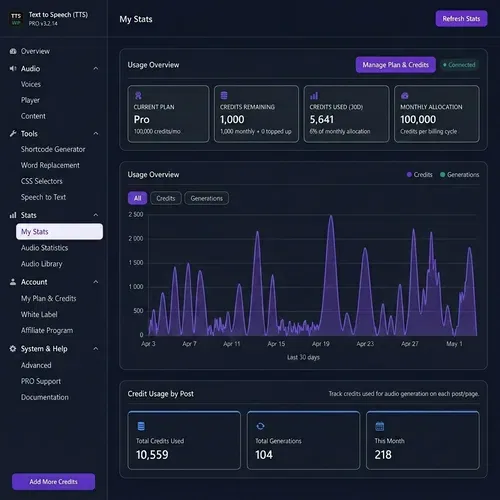Click the Current Plan badge icon

[138, 96]
